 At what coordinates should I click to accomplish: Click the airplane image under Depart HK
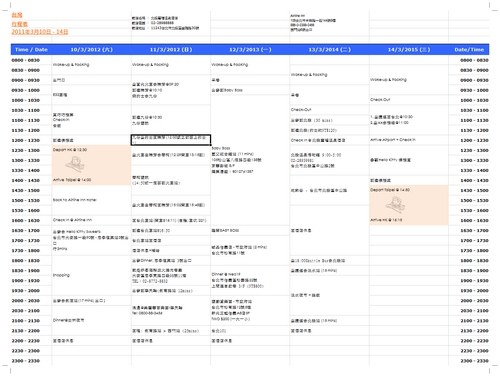(74, 164)
